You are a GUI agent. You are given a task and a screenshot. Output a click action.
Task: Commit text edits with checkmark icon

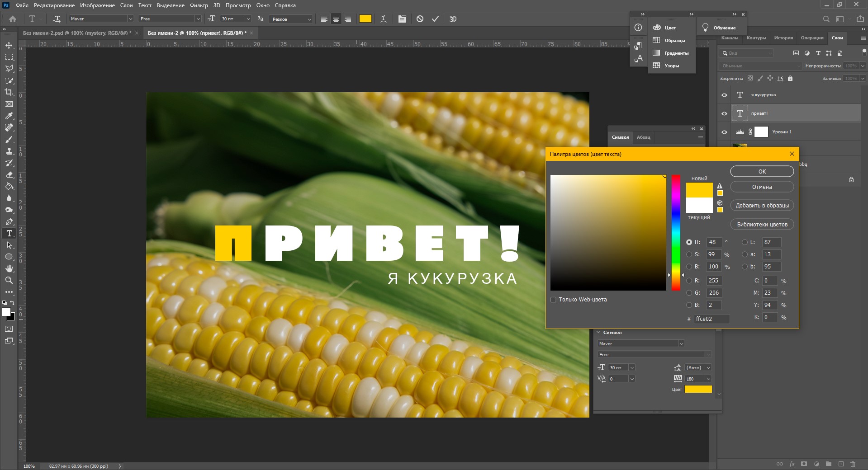tap(435, 19)
